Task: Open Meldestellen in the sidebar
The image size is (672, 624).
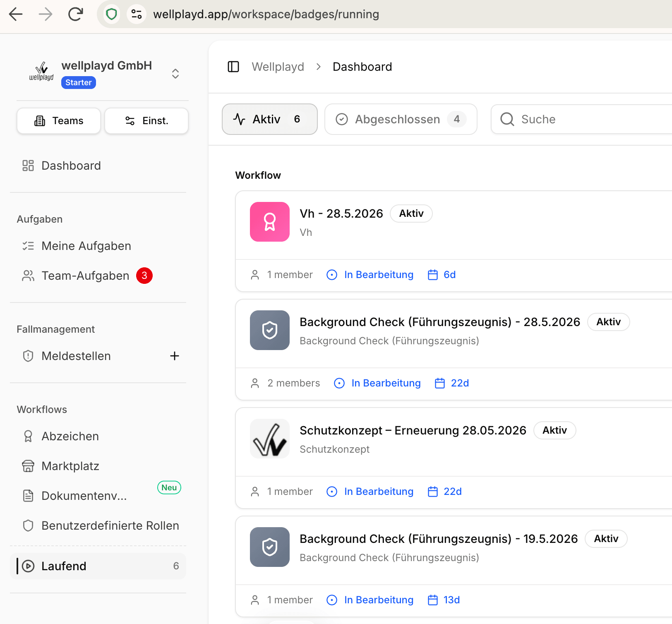Action: point(76,356)
